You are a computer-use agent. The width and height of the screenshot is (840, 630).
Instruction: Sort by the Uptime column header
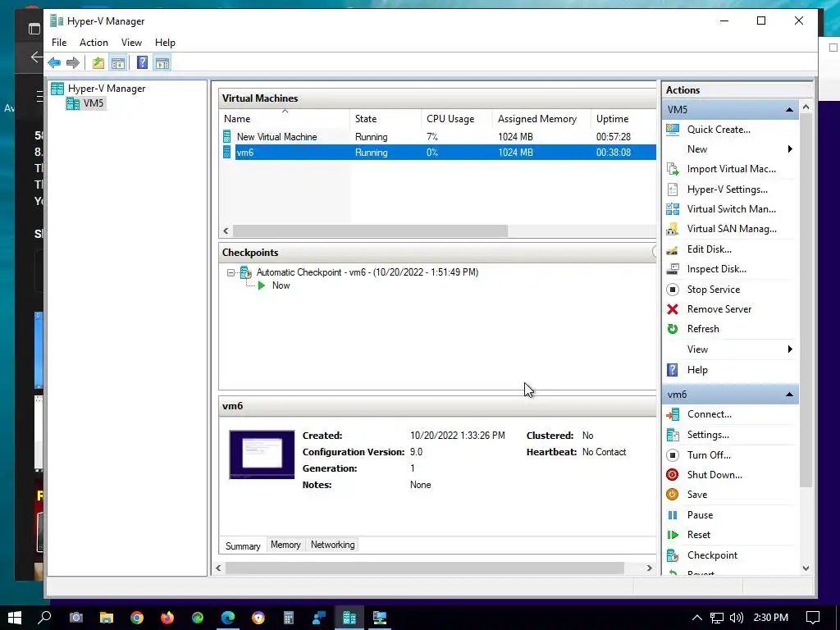coord(623,119)
